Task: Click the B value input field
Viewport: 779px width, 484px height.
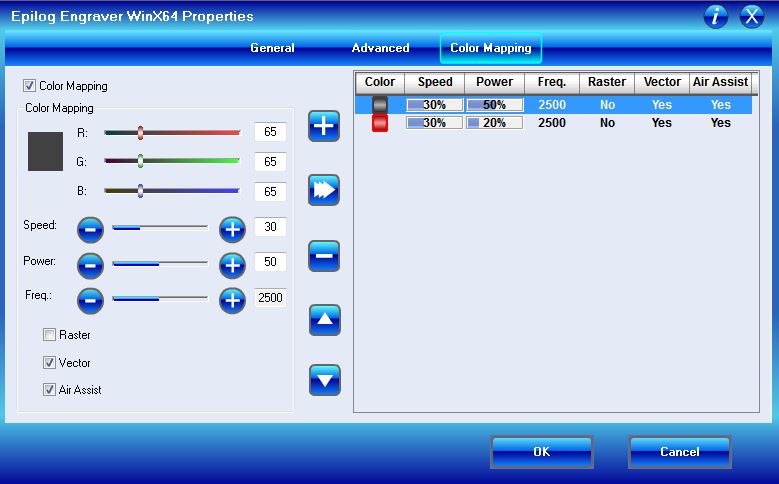Action: [270, 191]
